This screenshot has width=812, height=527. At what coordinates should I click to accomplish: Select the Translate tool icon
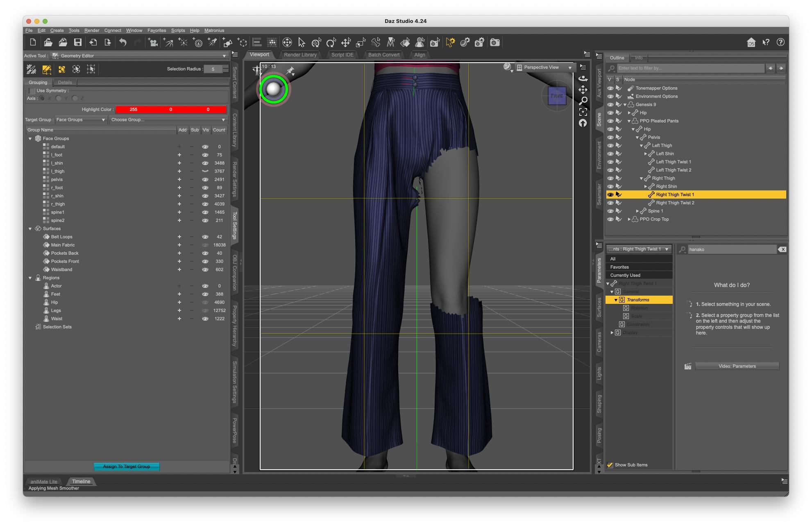(x=346, y=42)
